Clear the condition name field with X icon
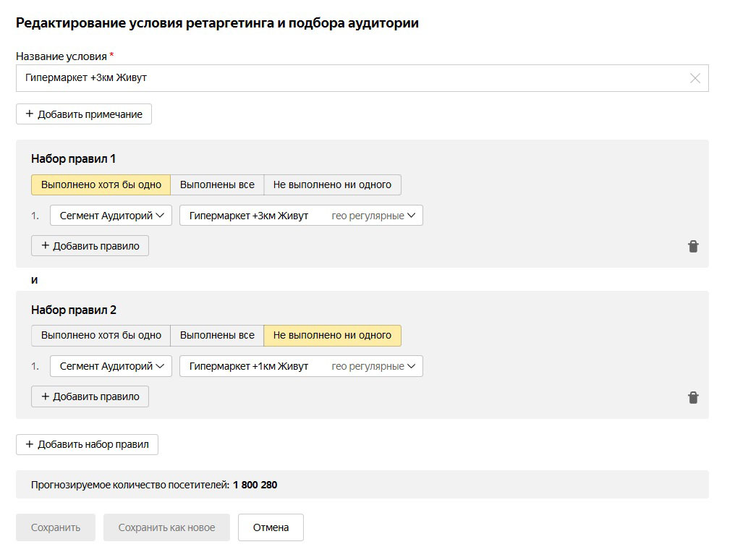Viewport: 735px width, 560px height. (694, 78)
